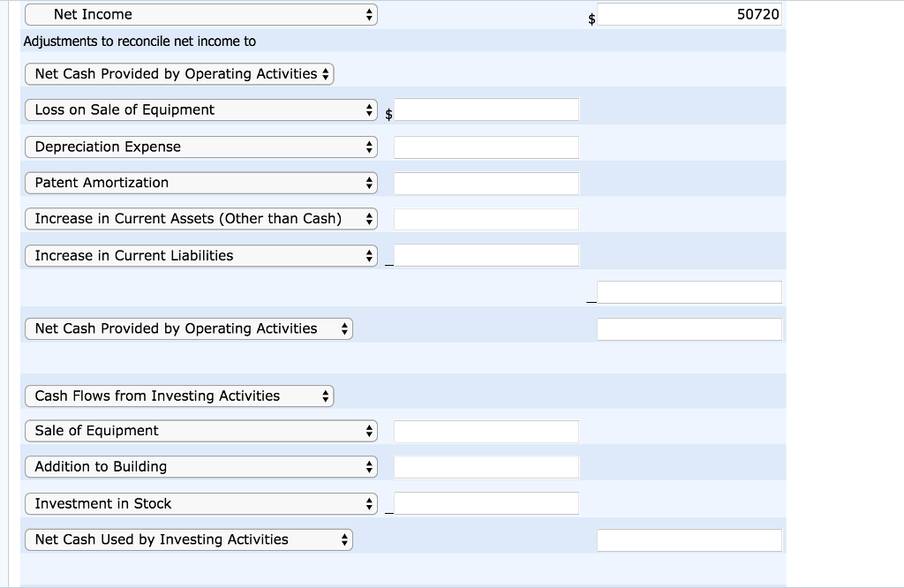Expand the Investment in Stock dropdown
Image resolution: width=904 pixels, height=588 pixels.
pos(201,504)
